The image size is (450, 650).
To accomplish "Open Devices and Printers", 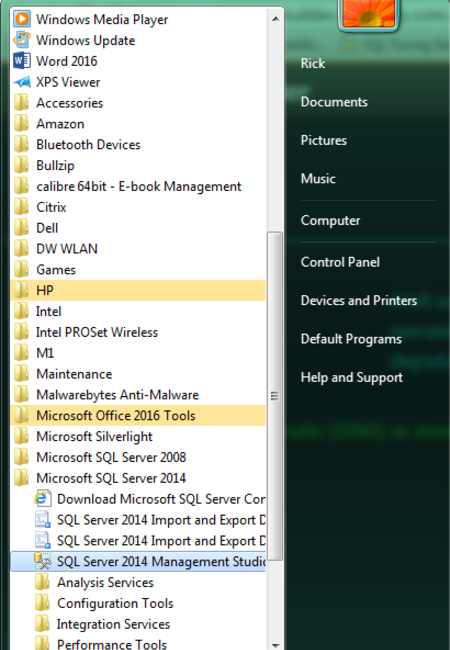I will [x=359, y=300].
